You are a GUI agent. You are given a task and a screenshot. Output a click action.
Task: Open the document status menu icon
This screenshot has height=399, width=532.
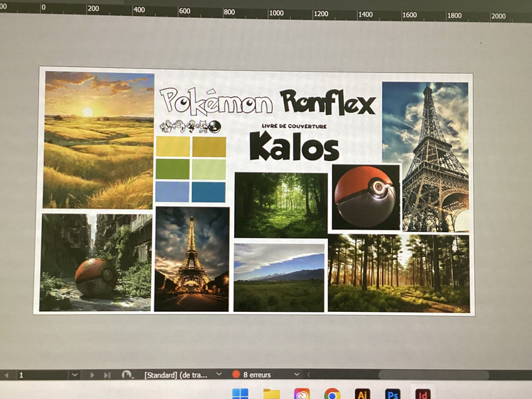(x=127, y=374)
